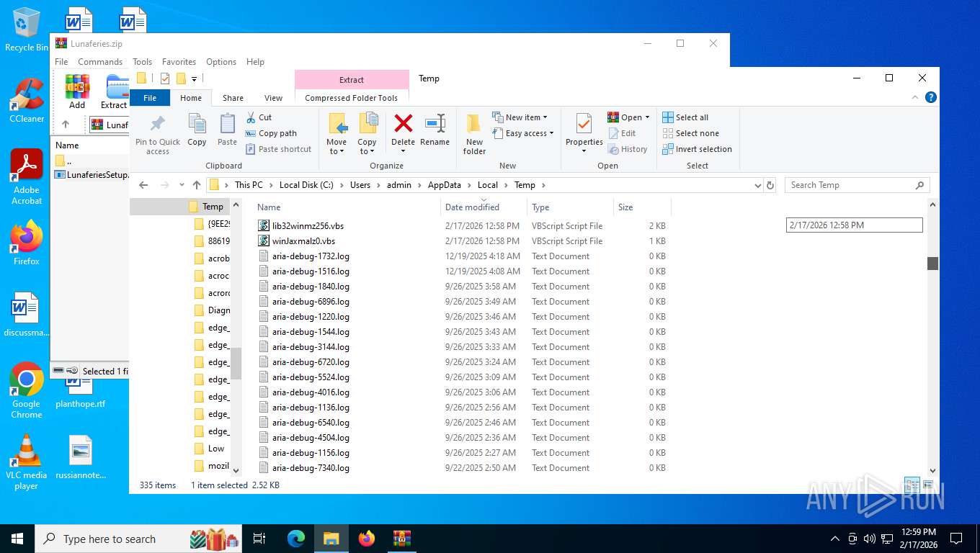Click the Help question mark icon
The height and width of the screenshot is (553, 980).
click(930, 97)
